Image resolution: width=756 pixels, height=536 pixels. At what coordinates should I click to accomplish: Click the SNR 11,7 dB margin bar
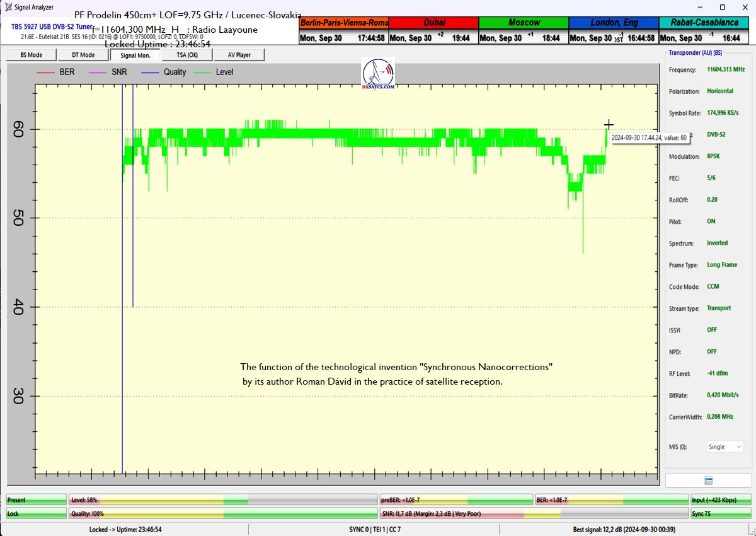coord(534,514)
